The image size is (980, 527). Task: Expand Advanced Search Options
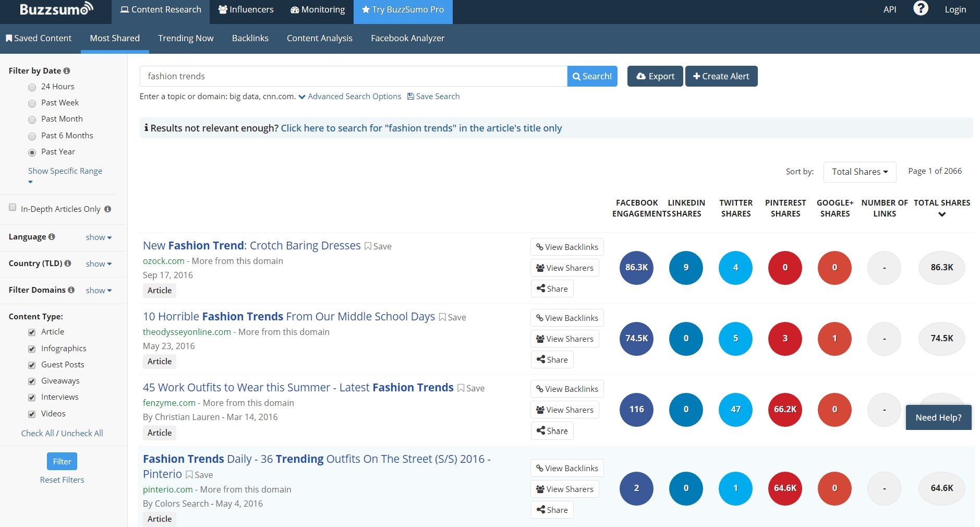coord(350,97)
